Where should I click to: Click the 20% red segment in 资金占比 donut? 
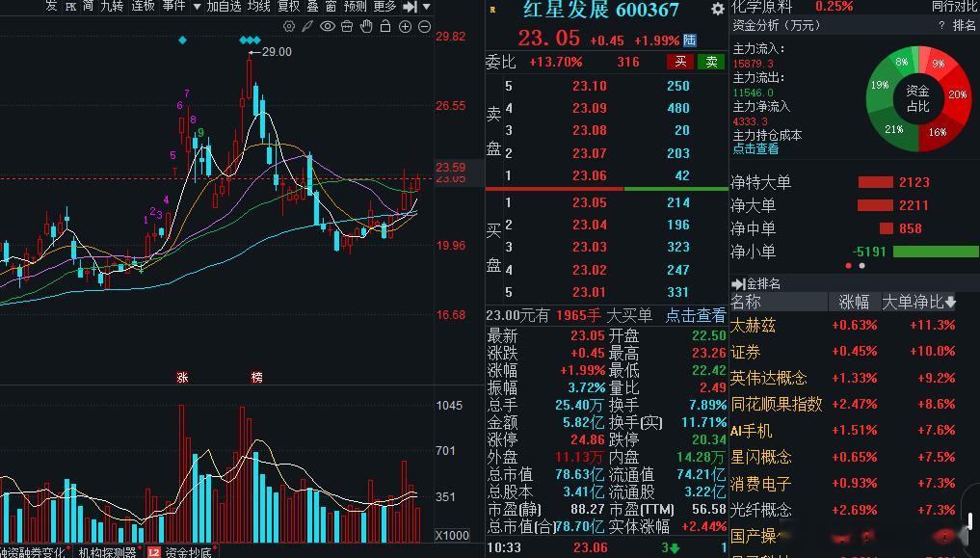tap(957, 95)
